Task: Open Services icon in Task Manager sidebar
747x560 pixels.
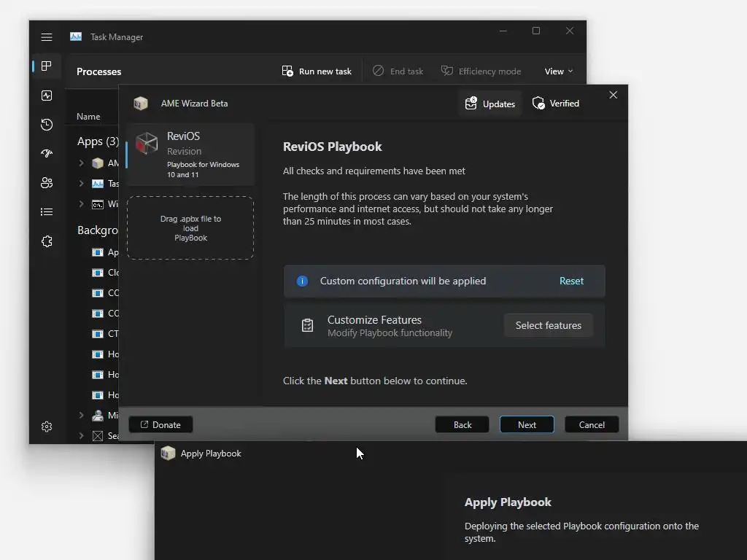Action: click(x=46, y=241)
